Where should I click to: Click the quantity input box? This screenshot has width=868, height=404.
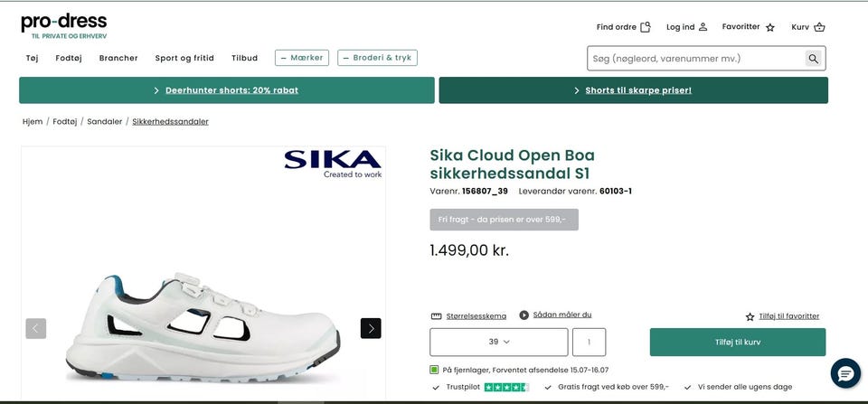(x=590, y=342)
